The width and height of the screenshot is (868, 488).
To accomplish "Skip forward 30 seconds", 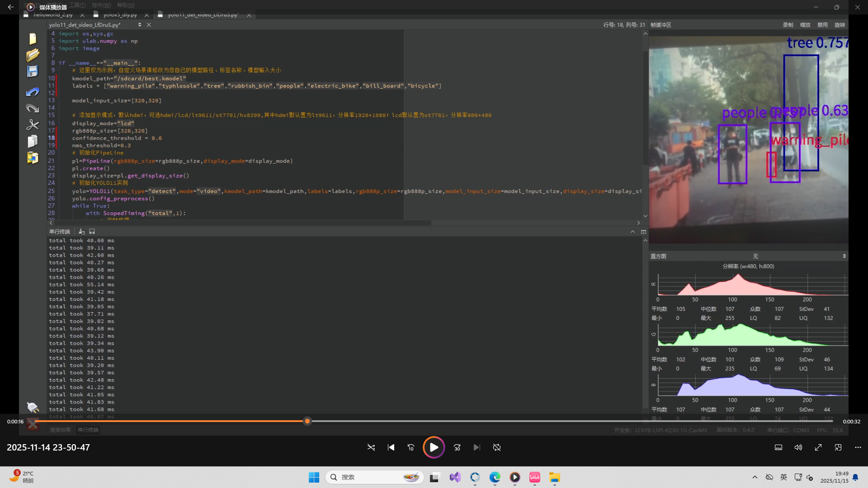I will coord(457,447).
